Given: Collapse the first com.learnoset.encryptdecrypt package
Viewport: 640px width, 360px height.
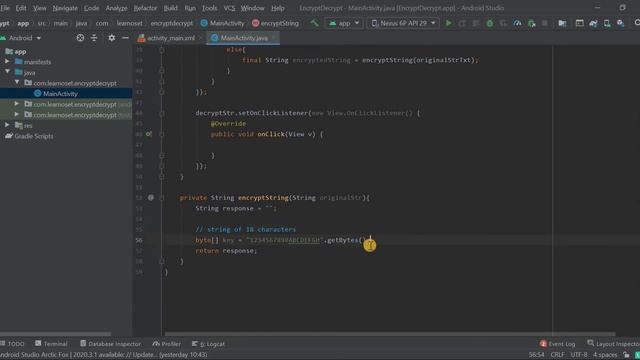Looking at the screenshot, I should [x=17, y=83].
